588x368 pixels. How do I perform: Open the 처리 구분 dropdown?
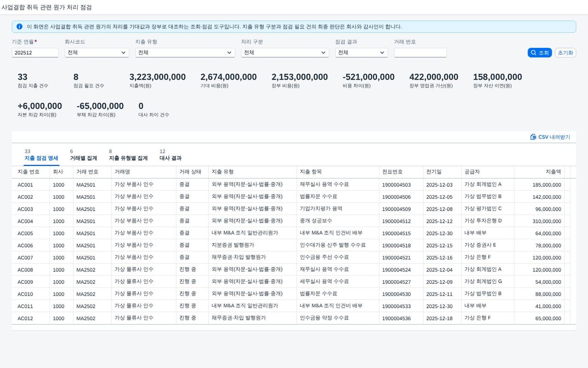(x=285, y=53)
